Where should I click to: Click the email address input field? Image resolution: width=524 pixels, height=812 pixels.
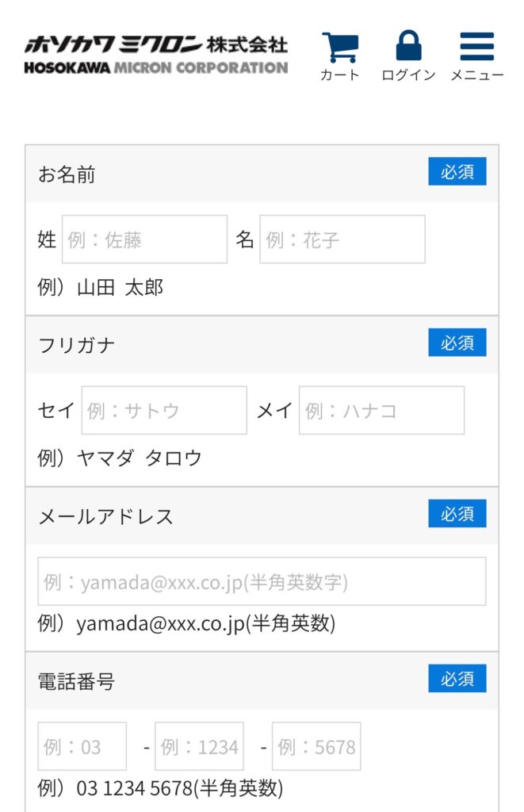coord(262,581)
